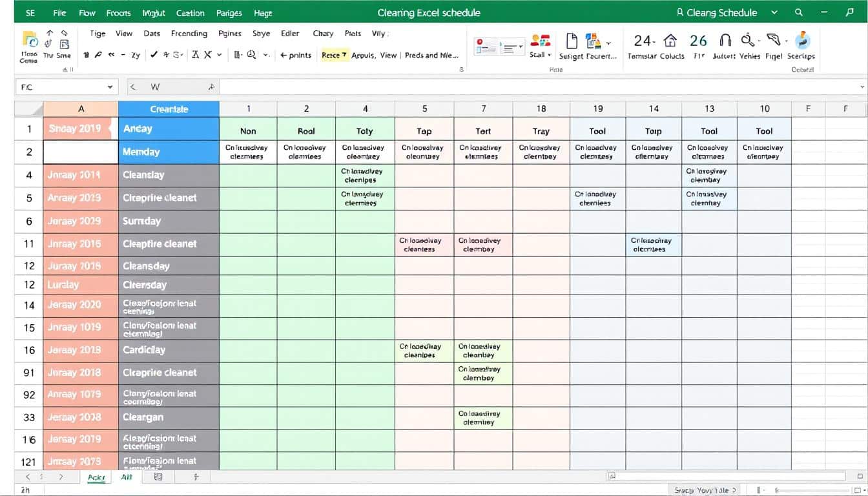Open the Rexce dropdown button
The width and height of the screenshot is (868, 496).
(x=334, y=55)
